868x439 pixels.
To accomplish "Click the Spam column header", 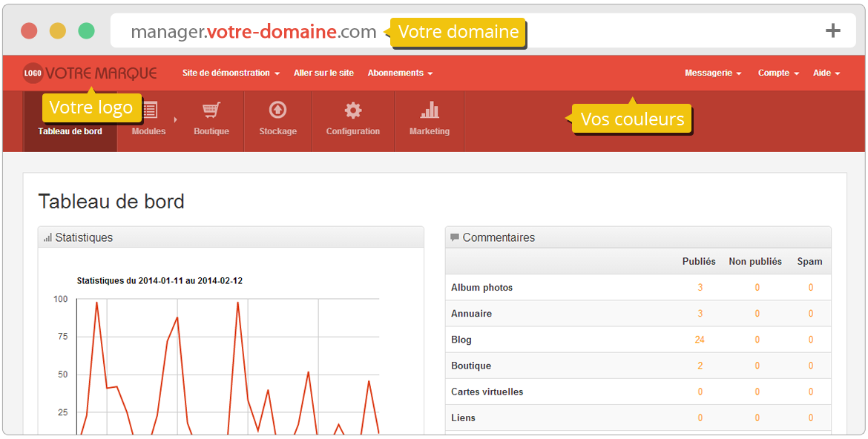I will 810,261.
